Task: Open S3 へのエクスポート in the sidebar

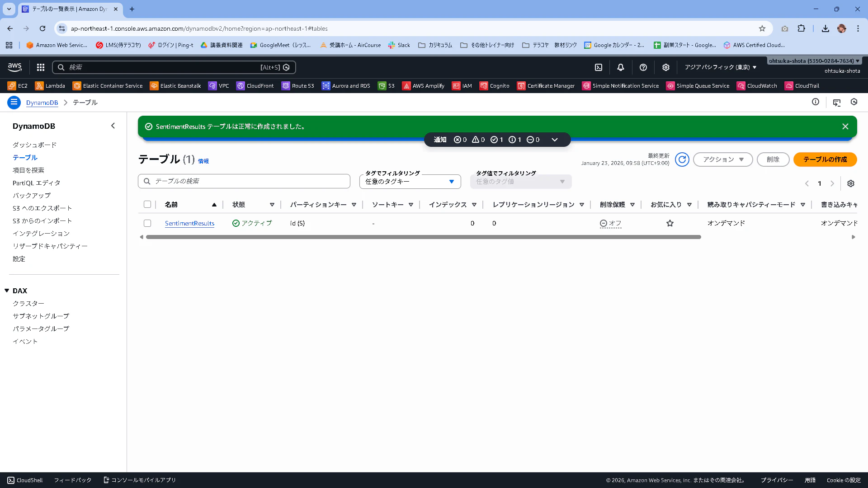Action: (x=42, y=208)
